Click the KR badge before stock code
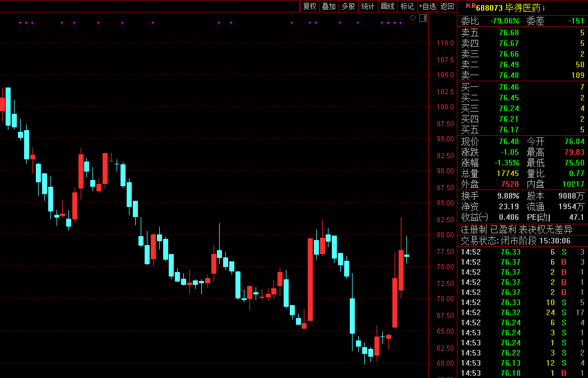 point(470,7)
